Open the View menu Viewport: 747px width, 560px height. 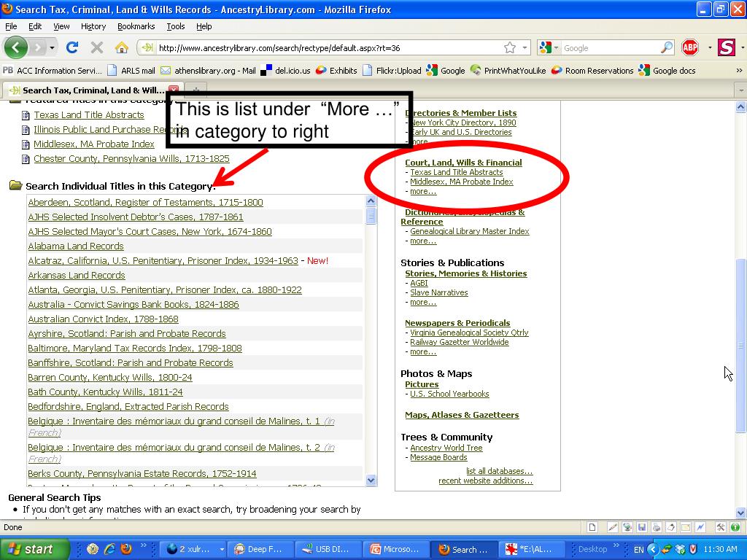pos(61,26)
